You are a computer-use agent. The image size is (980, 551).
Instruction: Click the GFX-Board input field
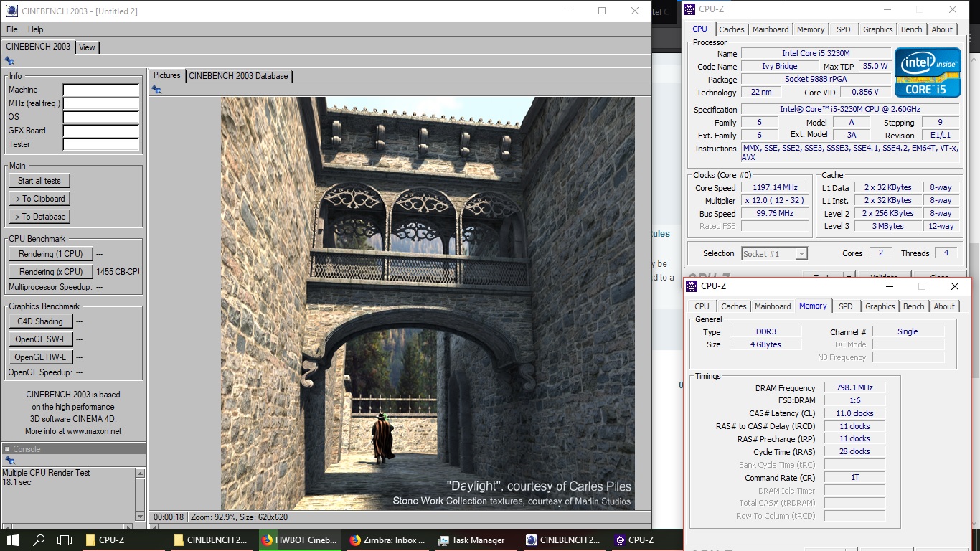coord(101,131)
